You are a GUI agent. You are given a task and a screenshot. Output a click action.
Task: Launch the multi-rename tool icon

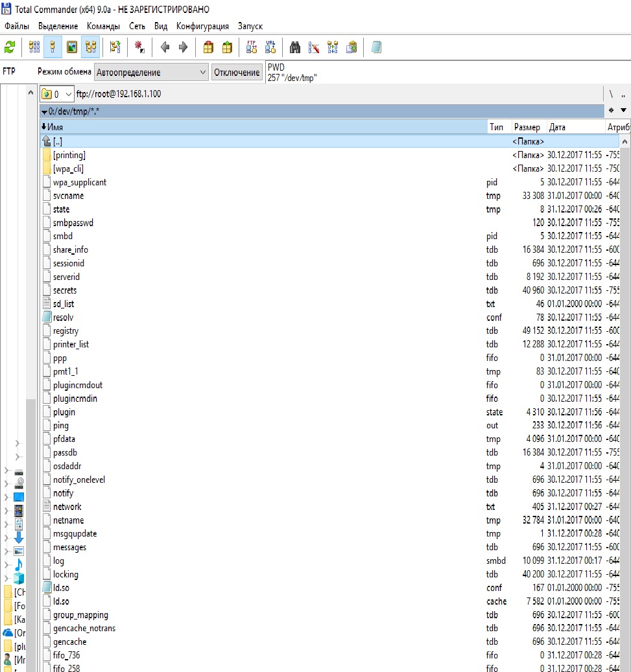tap(314, 47)
